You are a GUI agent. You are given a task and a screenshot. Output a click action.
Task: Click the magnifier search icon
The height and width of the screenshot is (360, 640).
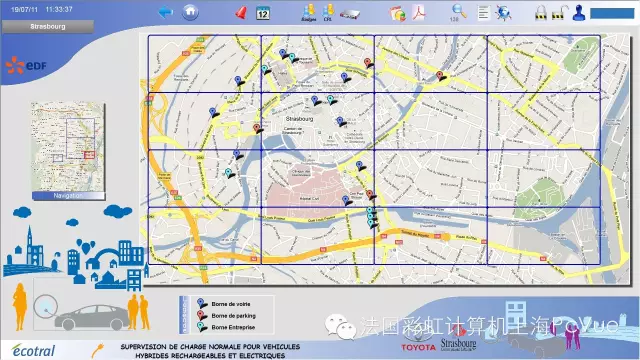pyautogui.click(x=458, y=12)
